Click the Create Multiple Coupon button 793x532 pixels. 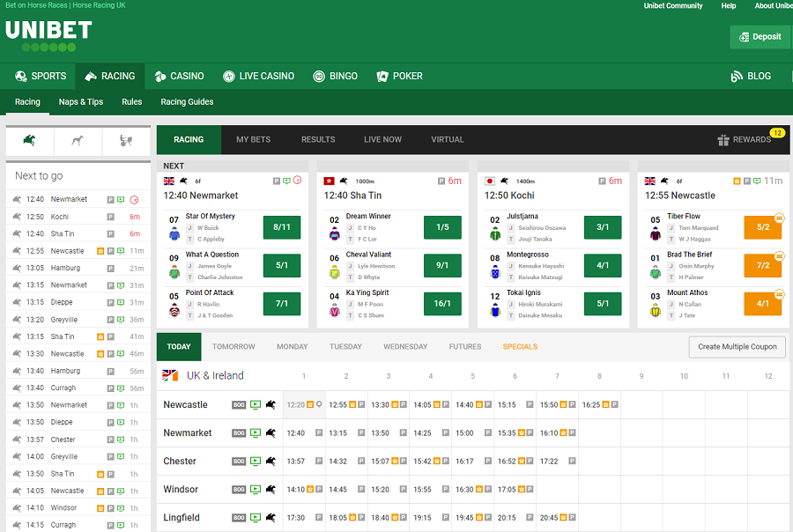coord(737,347)
